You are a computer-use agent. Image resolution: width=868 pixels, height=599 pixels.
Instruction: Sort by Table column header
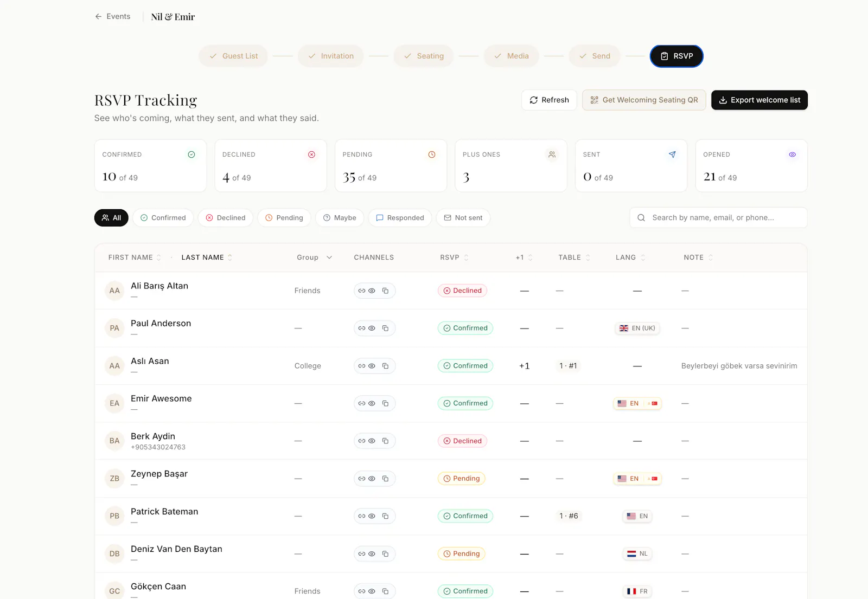(x=574, y=257)
